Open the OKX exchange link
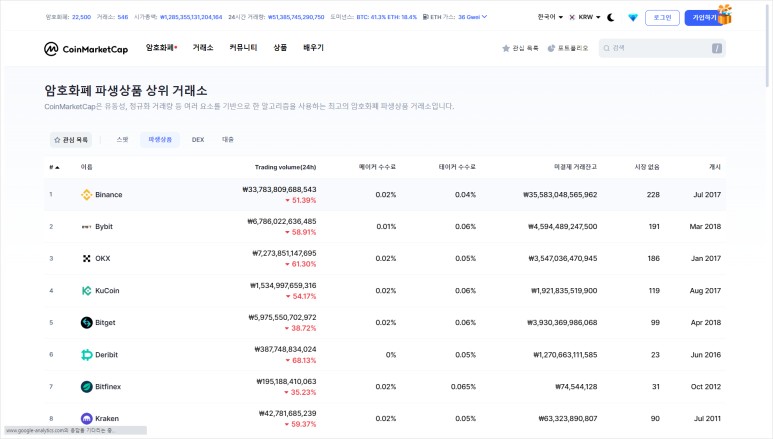The width and height of the screenshot is (773, 439). (103, 258)
